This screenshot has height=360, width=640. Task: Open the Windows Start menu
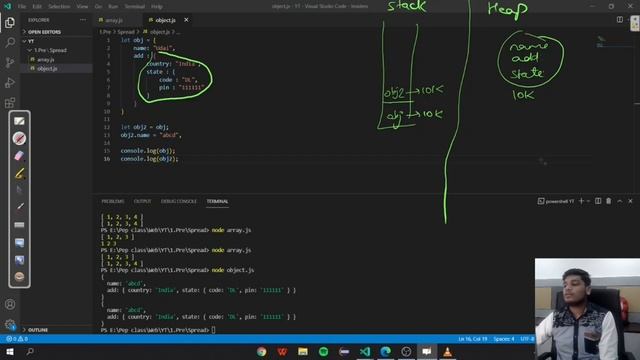coord(10,351)
